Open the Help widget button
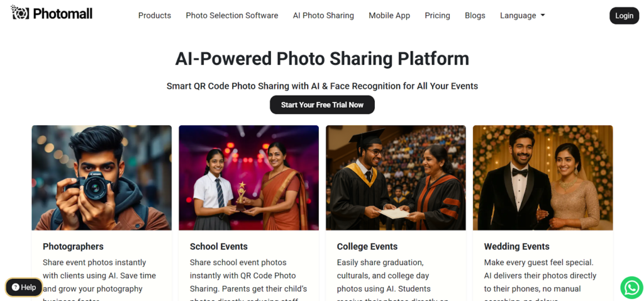Viewport: 644px width, 301px height. pyautogui.click(x=24, y=287)
